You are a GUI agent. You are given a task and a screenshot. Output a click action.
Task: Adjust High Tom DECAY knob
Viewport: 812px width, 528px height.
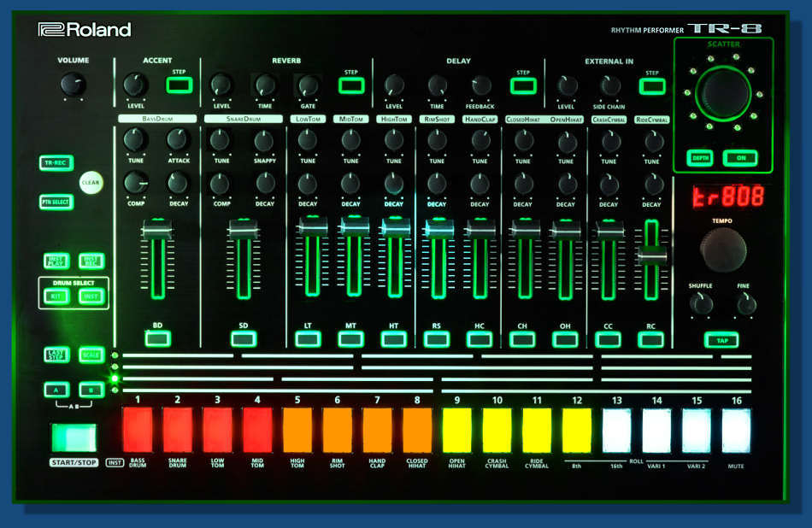pos(393,184)
